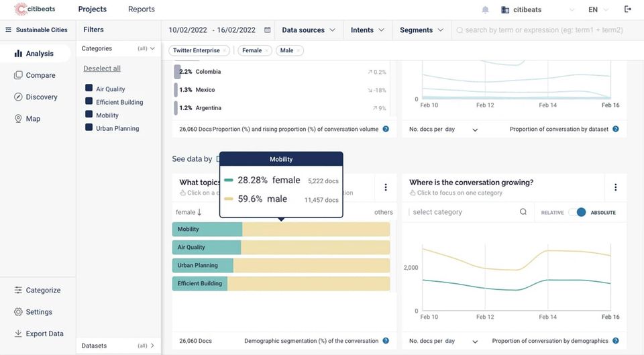This screenshot has width=644, height=355.
Task: Open help for conversation volume proportion
Action: coord(386,129)
